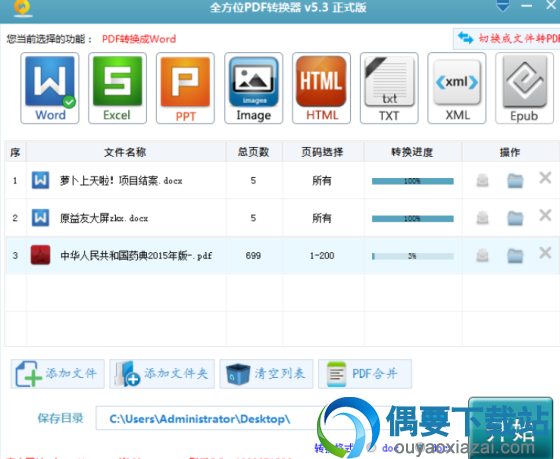Image resolution: width=560 pixels, height=459 pixels.
Task: Click 添加文件夹 button
Action: tap(162, 374)
